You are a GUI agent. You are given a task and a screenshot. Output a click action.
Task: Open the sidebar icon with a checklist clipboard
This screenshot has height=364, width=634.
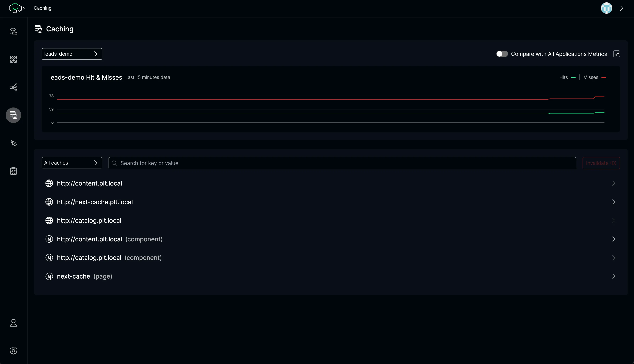[x=13, y=171]
